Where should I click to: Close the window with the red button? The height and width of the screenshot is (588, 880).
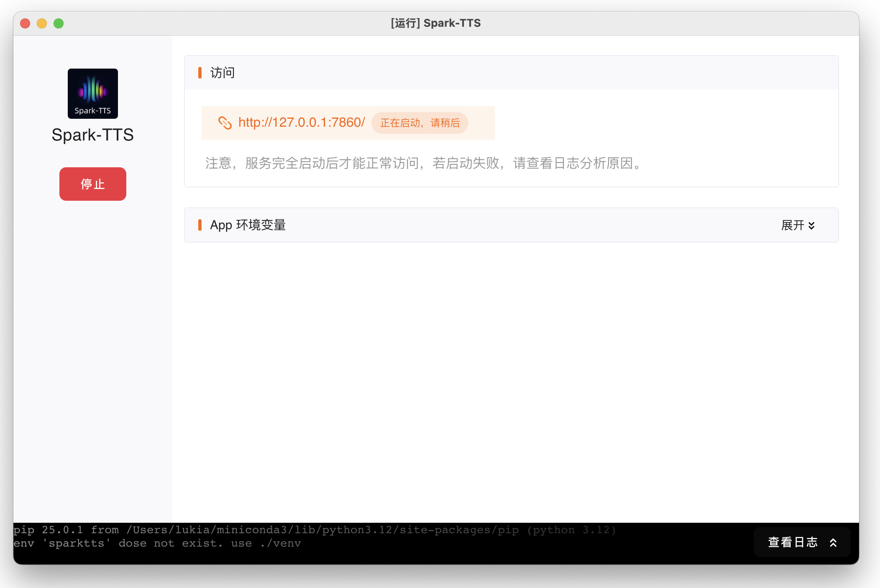click(25, 23)
